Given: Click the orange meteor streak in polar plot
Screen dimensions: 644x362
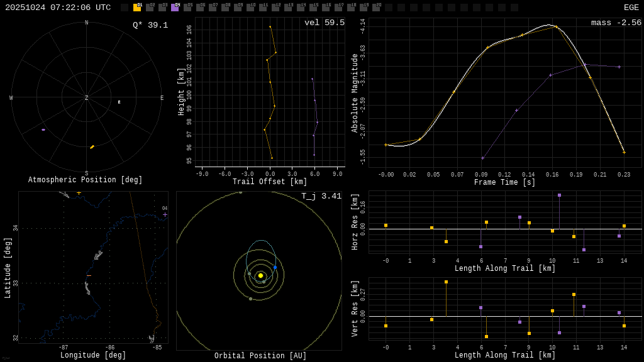Looking at the screenshot, I should point(92,147).
